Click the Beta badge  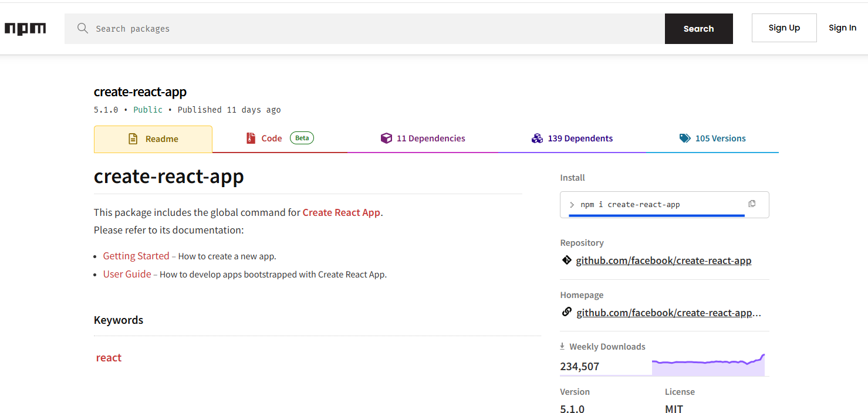302,138
